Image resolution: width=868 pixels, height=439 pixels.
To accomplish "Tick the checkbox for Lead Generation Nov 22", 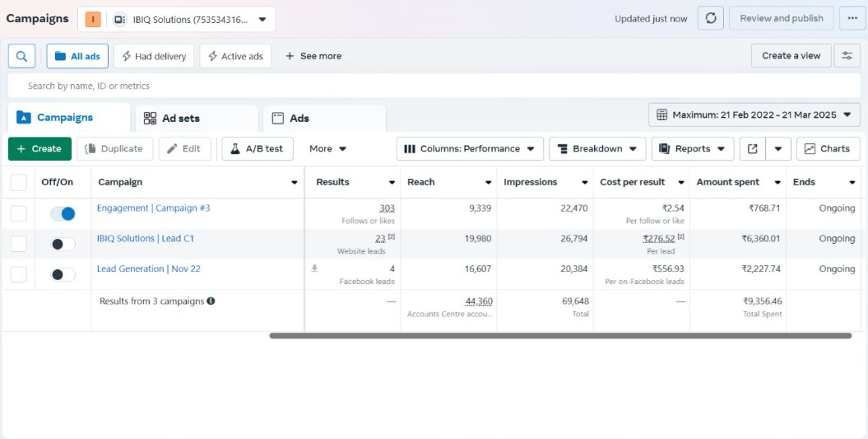I will coord(19,274).
